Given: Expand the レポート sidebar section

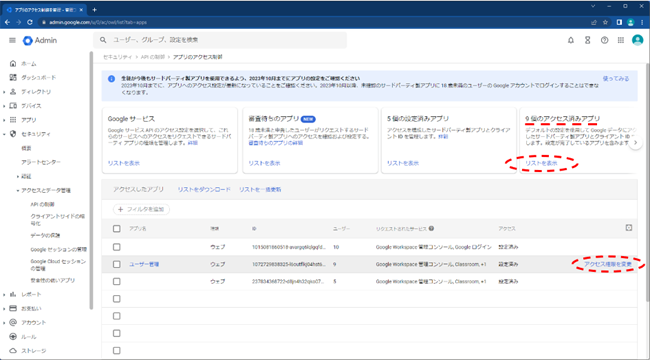Looking at the screenshot, I should [x=4, y=294].
